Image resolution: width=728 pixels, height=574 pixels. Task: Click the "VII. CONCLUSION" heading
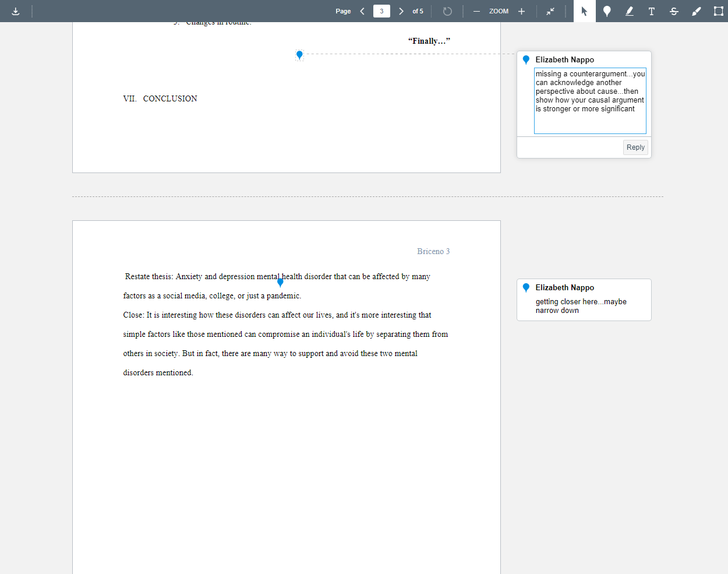point(160,98)
